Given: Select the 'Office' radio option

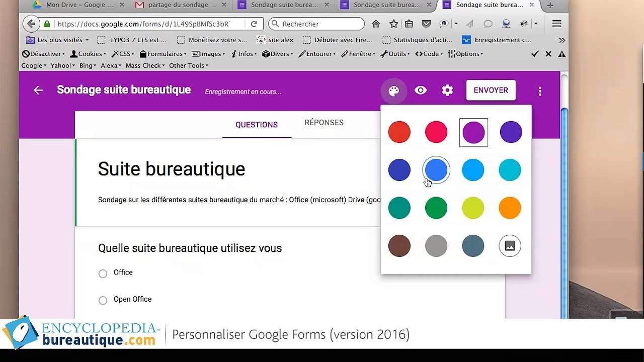Looking at the screenshot, I should (103, 274).
